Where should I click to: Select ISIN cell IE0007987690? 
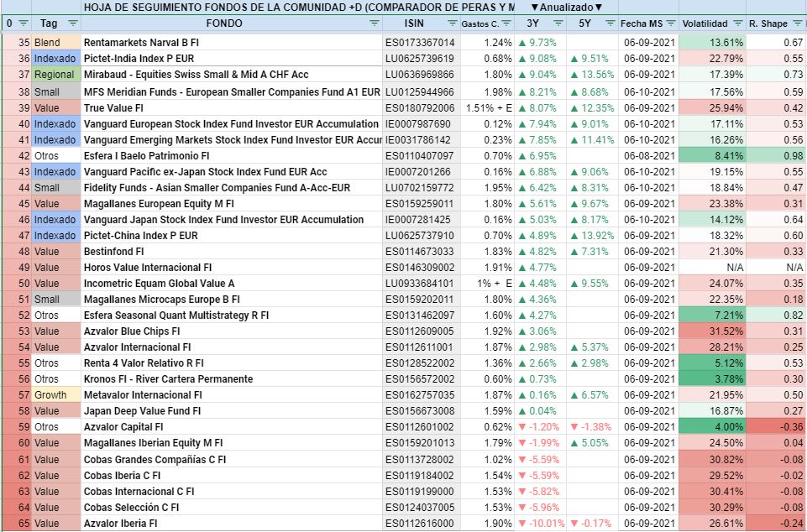coord(422,124)
